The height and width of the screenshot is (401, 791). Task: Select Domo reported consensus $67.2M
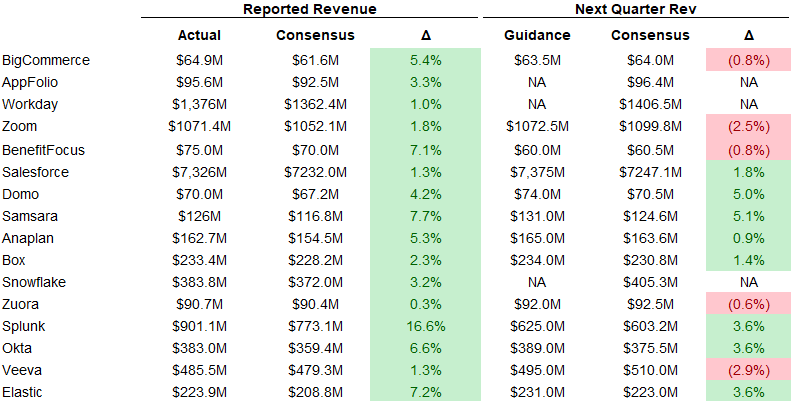315,194
